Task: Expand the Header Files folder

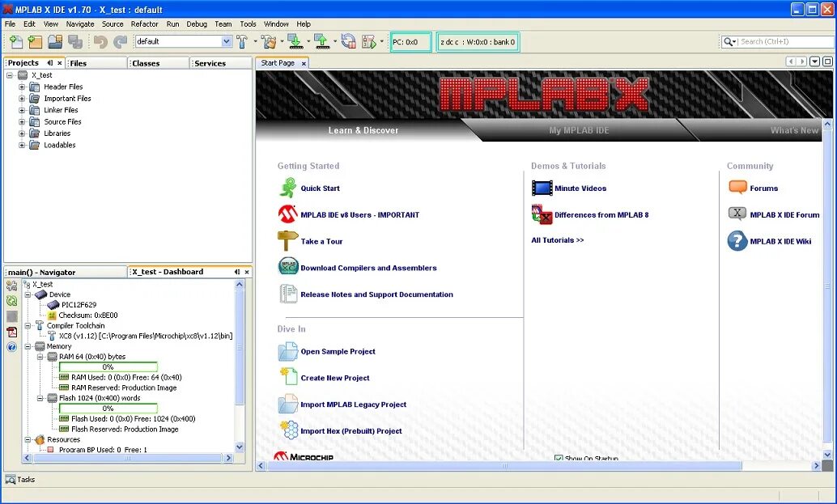Action: tap(22, 87)
